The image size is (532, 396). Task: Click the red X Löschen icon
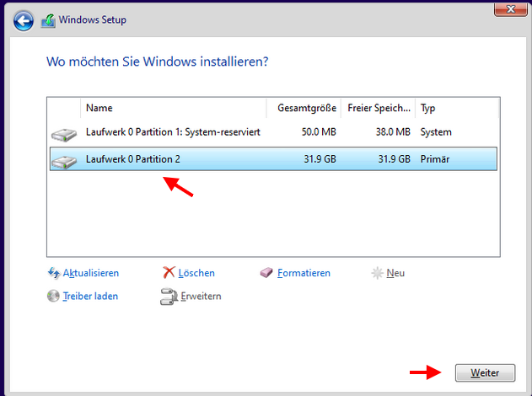[169, 273]
